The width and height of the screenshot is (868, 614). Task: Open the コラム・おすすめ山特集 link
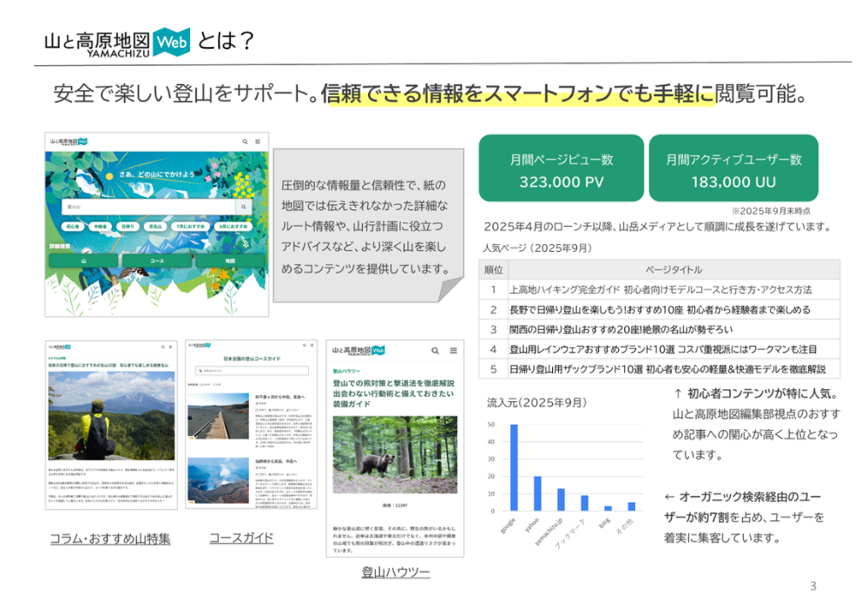coord(109,539)
